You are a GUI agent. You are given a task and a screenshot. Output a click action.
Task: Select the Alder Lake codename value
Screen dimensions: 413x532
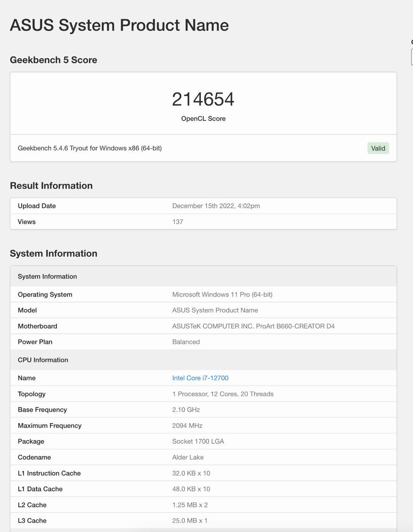coord(188,457)
